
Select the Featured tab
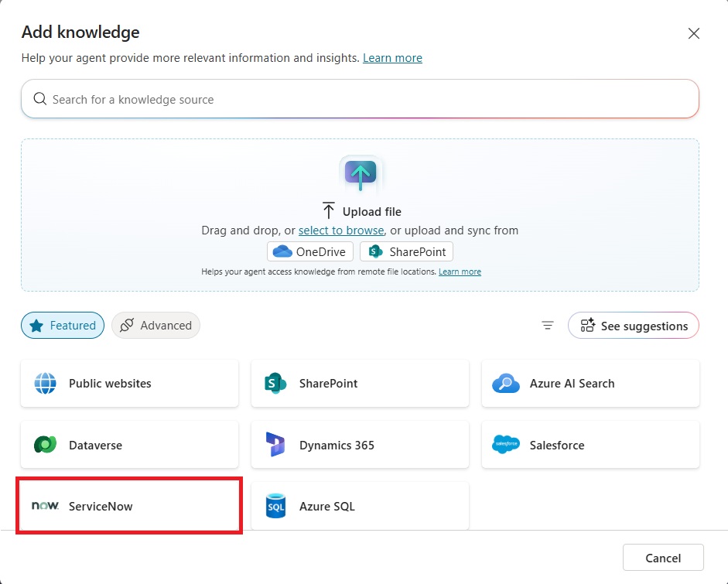click(x=63, y=326)
